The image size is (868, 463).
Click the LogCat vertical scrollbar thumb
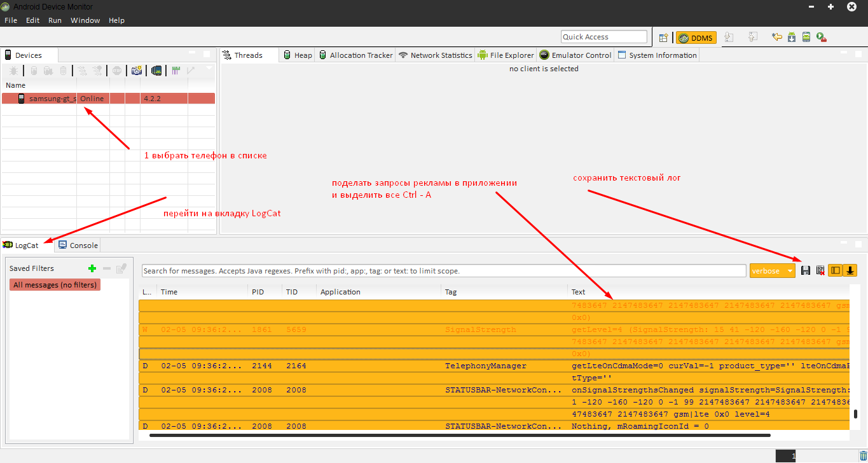855,414
